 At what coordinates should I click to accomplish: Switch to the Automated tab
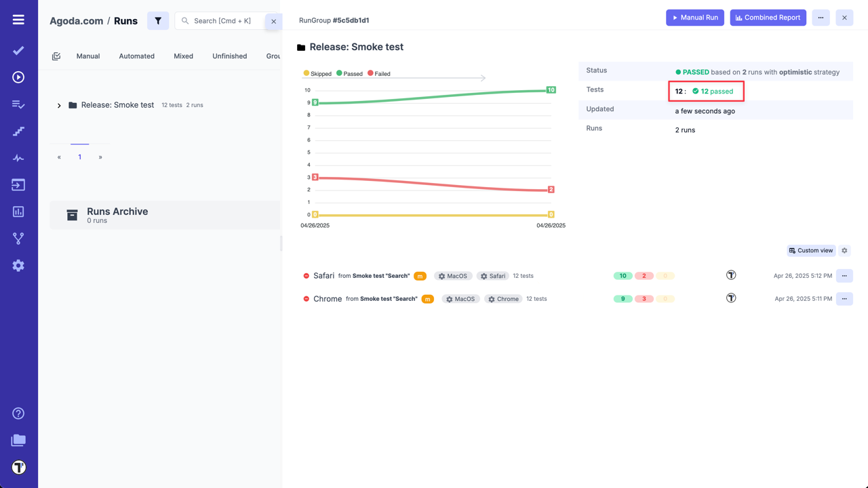pos(136,56)
